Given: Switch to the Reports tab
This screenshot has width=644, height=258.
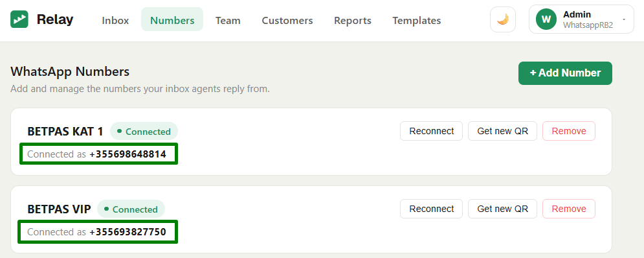Looking at the screenshot, I should click(352, 20).
